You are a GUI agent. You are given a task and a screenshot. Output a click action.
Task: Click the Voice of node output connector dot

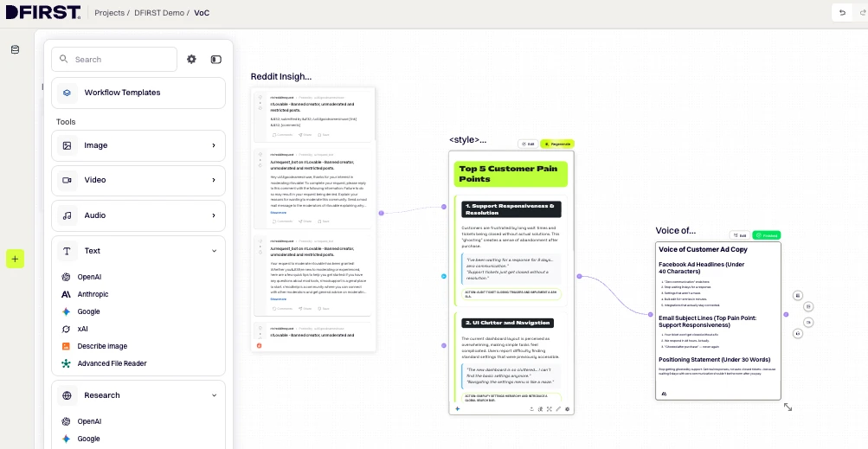tap(786, 314)
